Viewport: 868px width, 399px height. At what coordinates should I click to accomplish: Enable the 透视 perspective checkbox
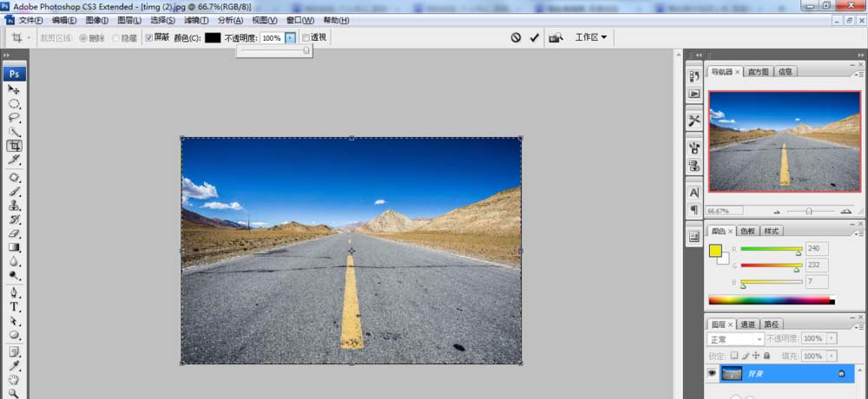[306, 37]
